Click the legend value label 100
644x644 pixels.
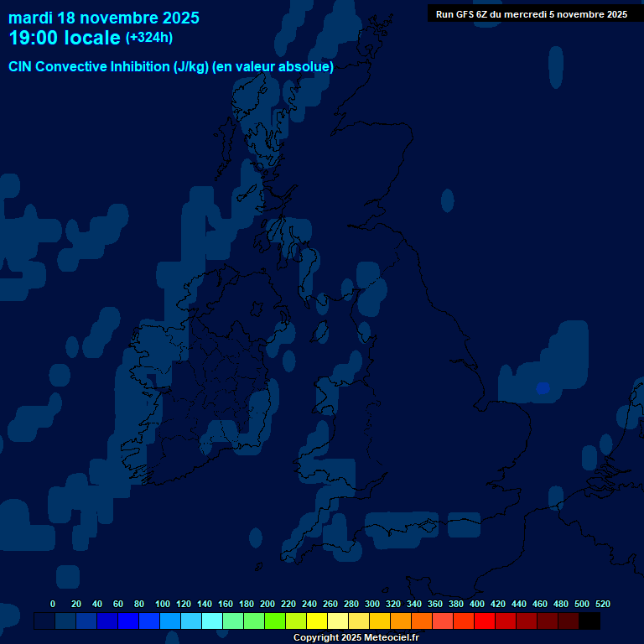coord(163,604)
